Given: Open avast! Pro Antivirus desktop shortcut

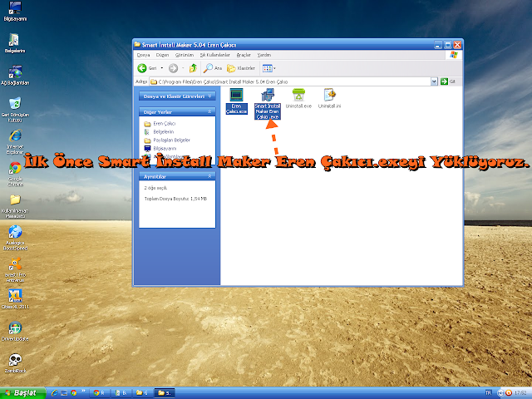Looking at the screenshot, I should 15,269.
